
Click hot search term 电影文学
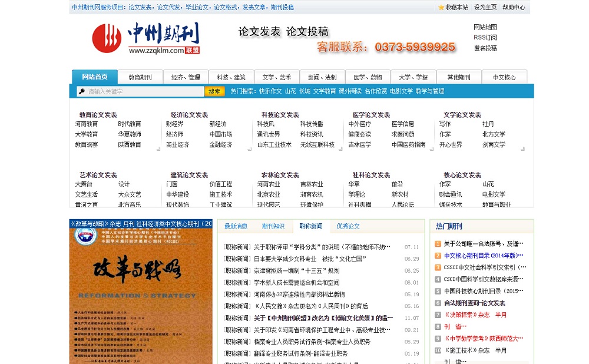[401, 91]
